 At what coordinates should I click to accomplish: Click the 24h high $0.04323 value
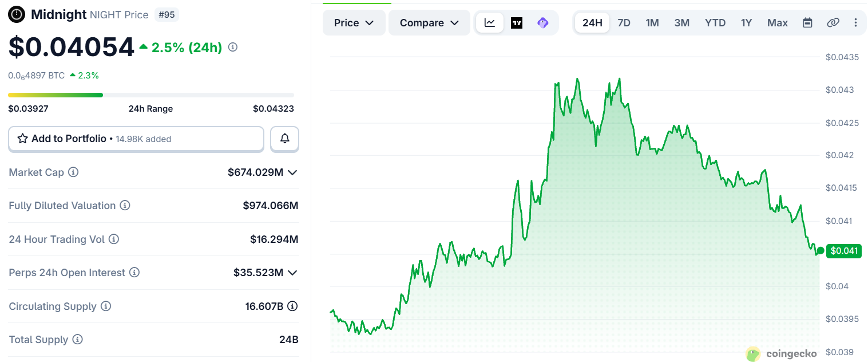pos(274,109)
